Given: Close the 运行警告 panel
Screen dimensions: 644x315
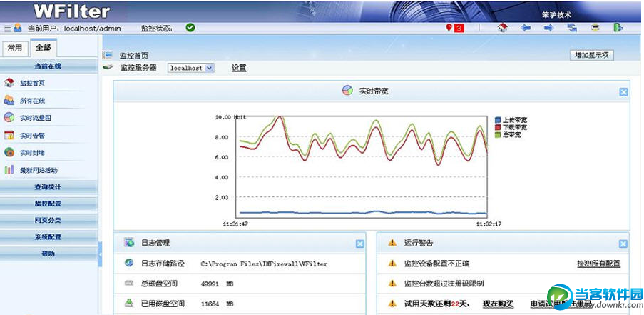Looking at the screenshot, I should [623, 244].
